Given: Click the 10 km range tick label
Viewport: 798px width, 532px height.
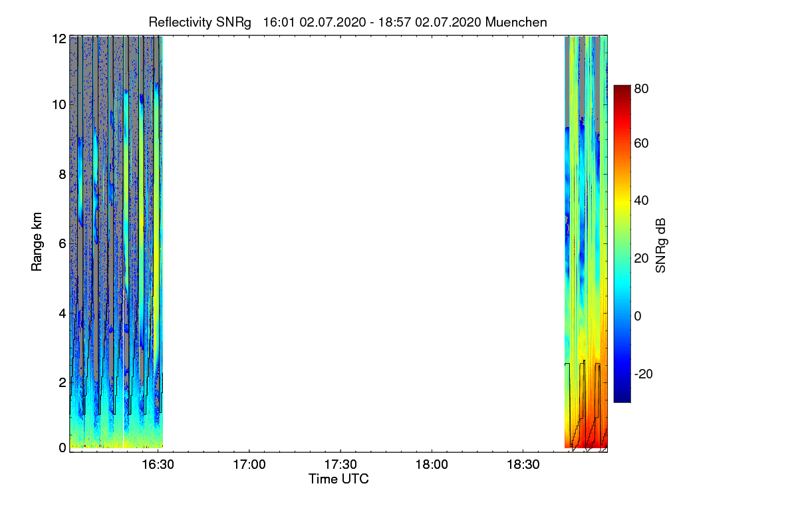Looking at the screenshot, I should tap(59, 104).
